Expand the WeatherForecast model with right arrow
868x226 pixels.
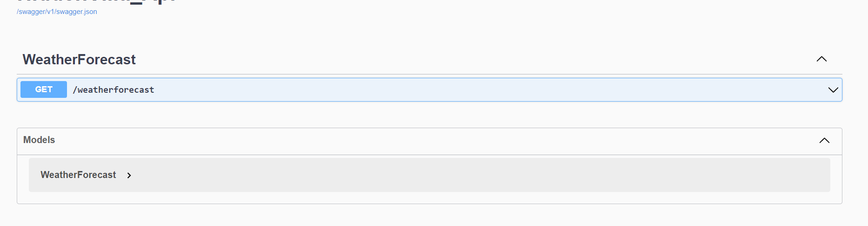coord(129,175)
